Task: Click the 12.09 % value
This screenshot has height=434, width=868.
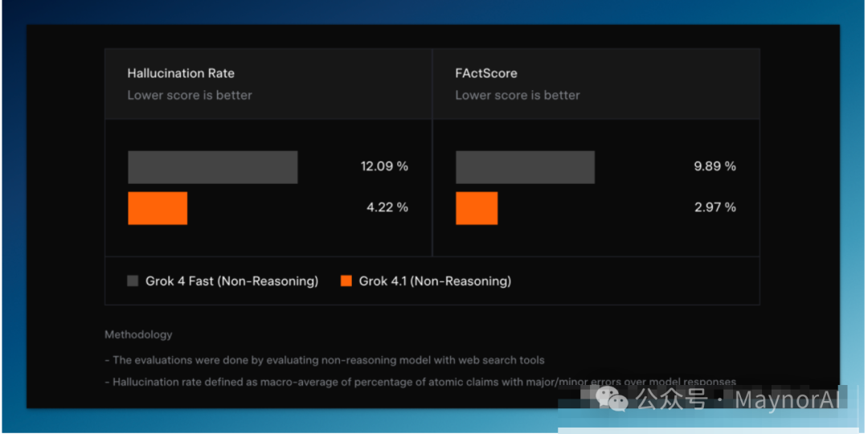Action: click(x=384, y=166)
